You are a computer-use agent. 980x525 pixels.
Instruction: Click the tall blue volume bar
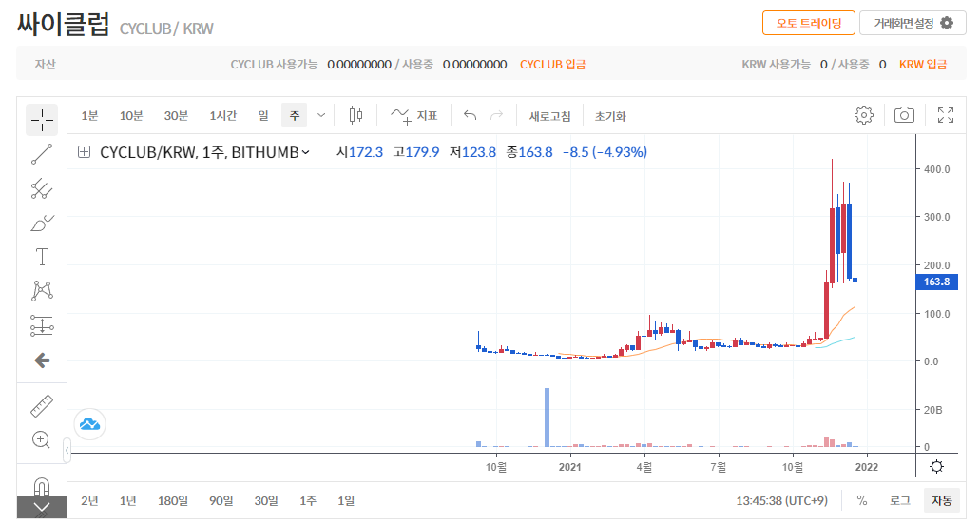[x=547, y=418]
